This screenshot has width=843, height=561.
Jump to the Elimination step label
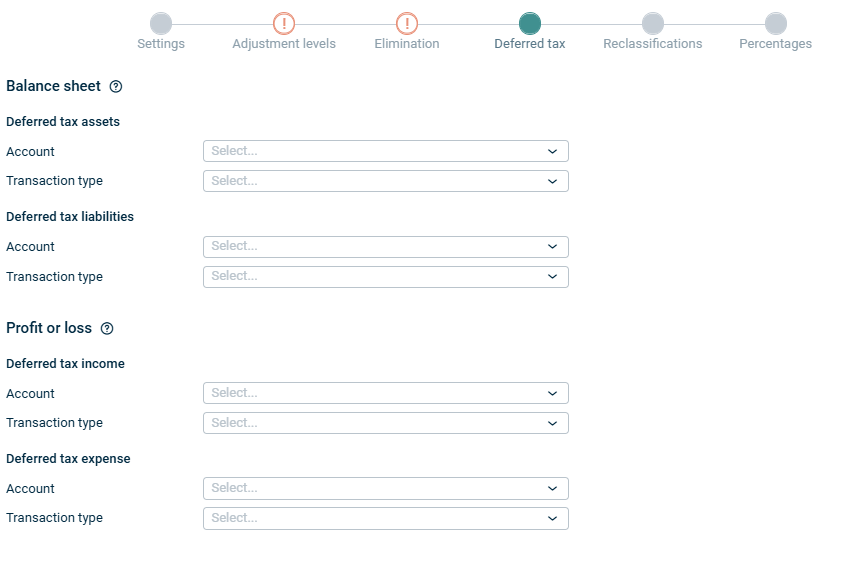[406, 44]
